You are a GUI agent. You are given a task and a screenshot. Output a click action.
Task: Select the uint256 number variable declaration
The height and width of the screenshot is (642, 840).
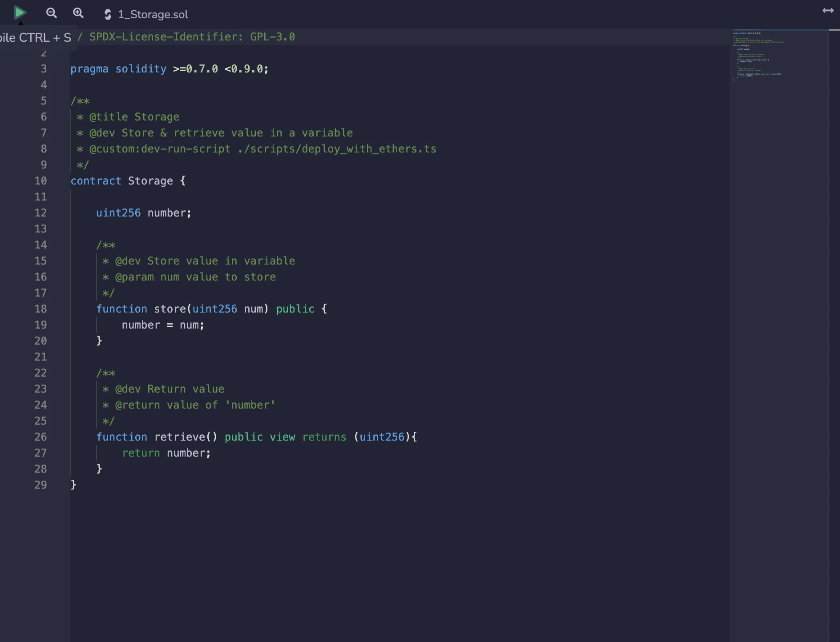pos(143,213)
